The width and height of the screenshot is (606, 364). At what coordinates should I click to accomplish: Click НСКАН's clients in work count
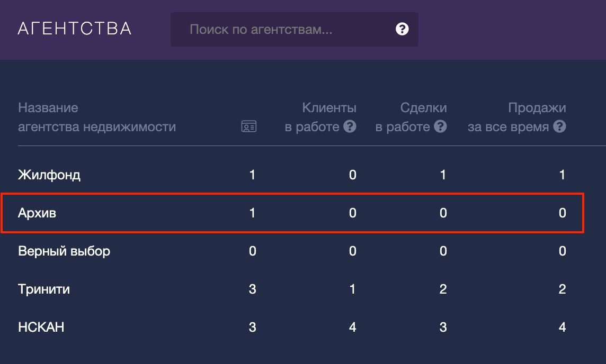353,327
